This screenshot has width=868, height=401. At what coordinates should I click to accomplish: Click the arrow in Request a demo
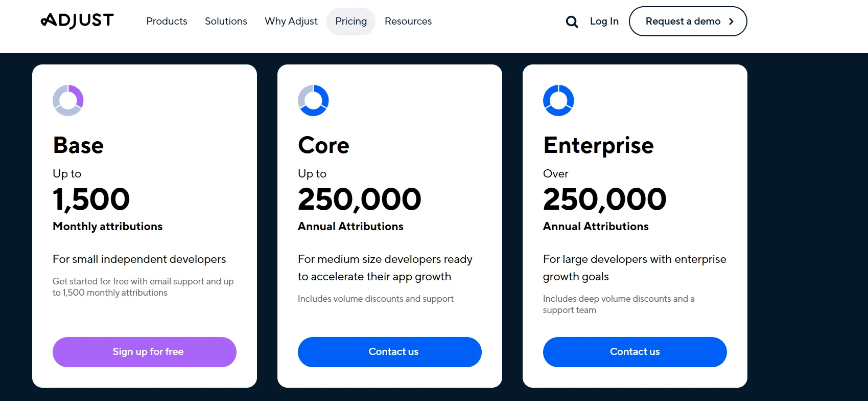(x=731, y=21)
